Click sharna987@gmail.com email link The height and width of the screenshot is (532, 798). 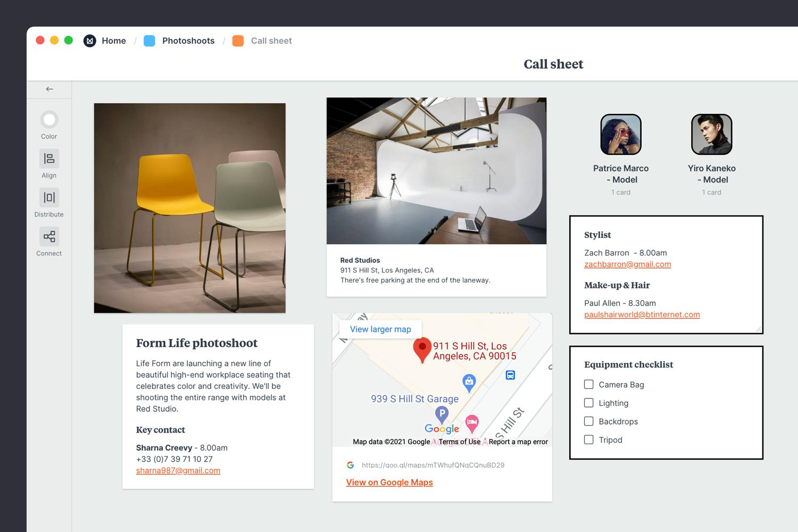click(x=178, y=471)
